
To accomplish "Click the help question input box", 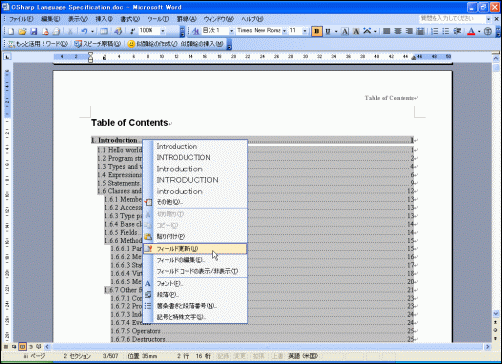I will 452,19.
